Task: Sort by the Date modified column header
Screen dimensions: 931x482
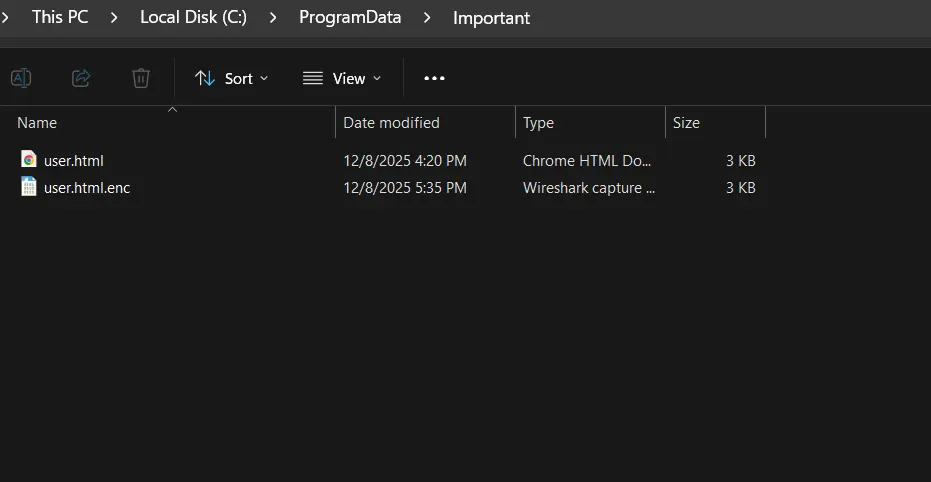Action: [x=391, y=123]
